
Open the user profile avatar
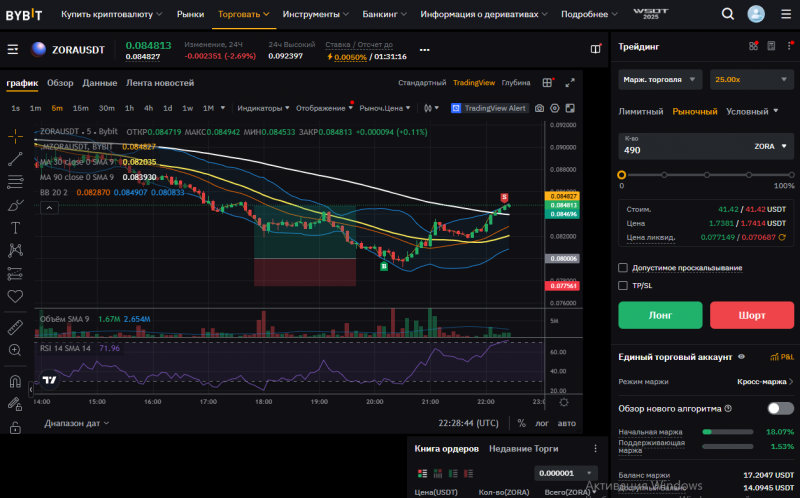756,14
